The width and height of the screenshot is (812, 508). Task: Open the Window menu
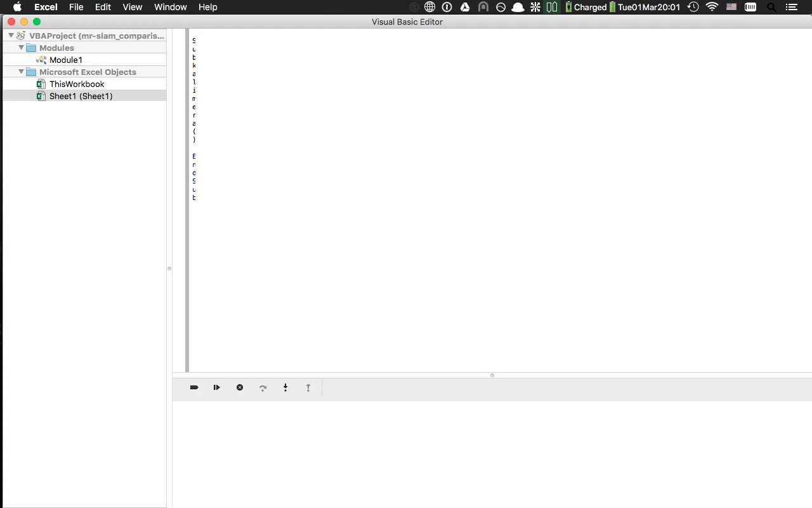click(x=171, y=7)
